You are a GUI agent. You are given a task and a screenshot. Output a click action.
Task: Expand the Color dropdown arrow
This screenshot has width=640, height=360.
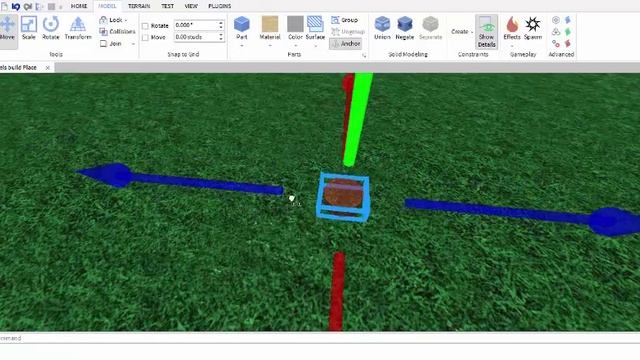(x=295, y=45)
